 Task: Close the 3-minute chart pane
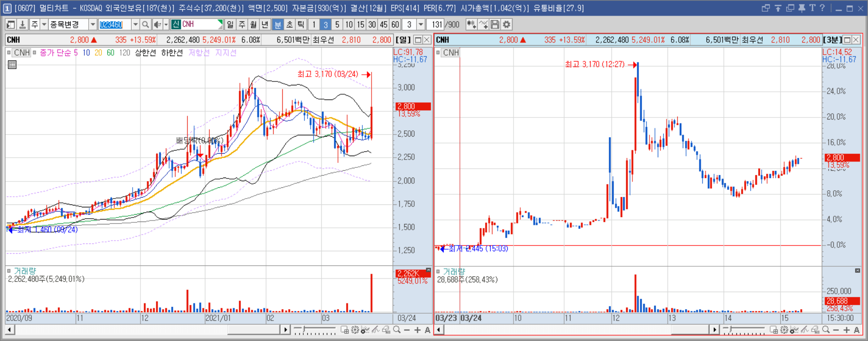click(856, 40)
